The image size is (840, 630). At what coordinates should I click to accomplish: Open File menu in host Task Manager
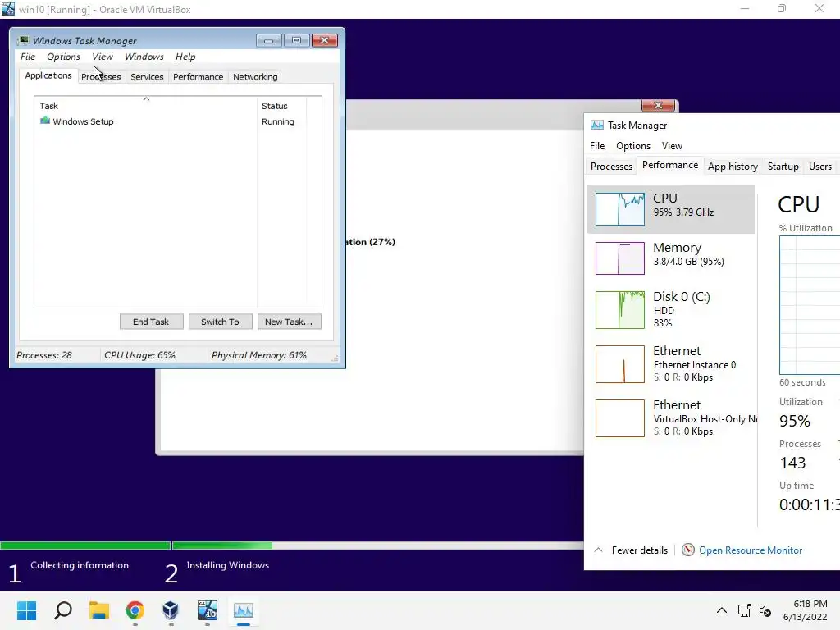pos(597,146)
